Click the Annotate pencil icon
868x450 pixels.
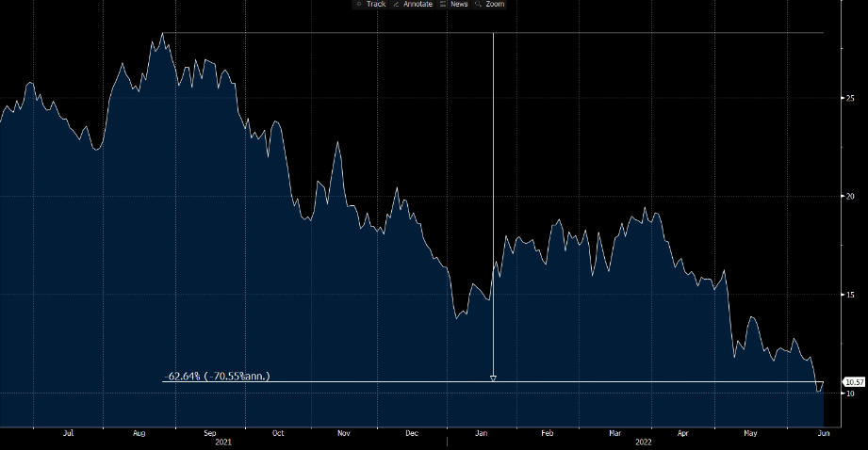(x=396, y=4)
